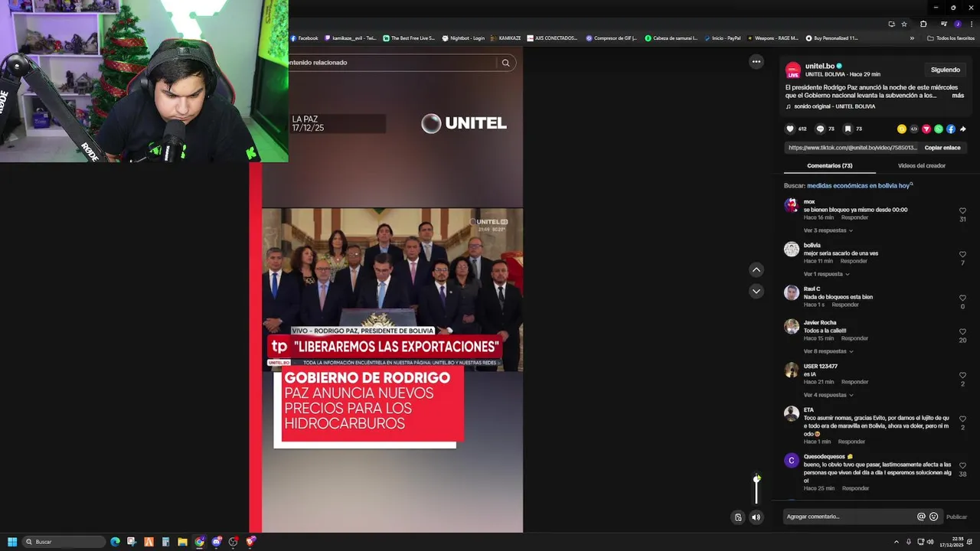Viewport: 980px width, 551px height.
Task: Expand Ver 4 respuestas under USER 123477
Action: 828,395
